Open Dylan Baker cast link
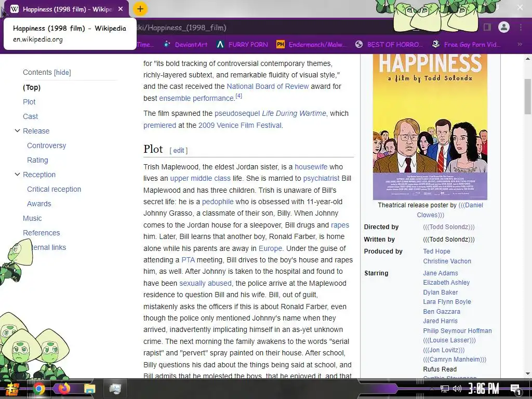532x399 pixels. click(441, 292)
